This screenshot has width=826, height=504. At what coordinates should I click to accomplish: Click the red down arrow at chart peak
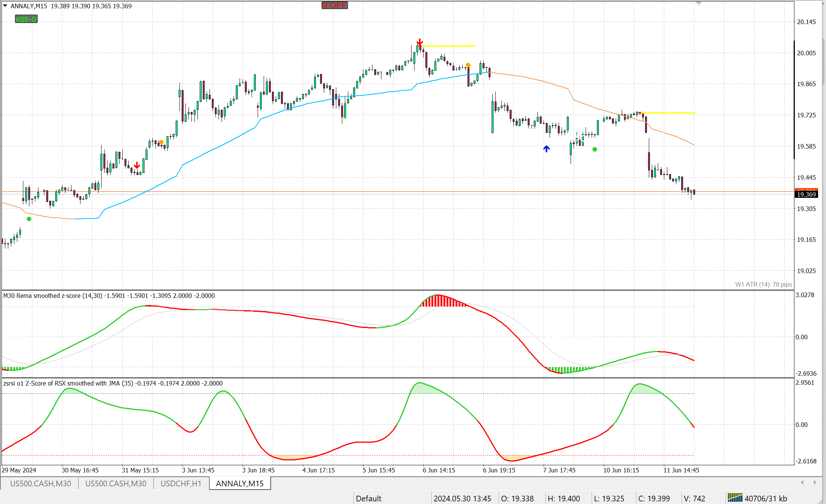coord(420,42)
